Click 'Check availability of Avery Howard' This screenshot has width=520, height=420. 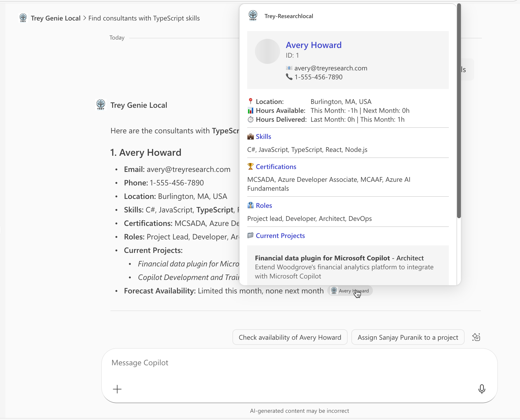[290, 337]
